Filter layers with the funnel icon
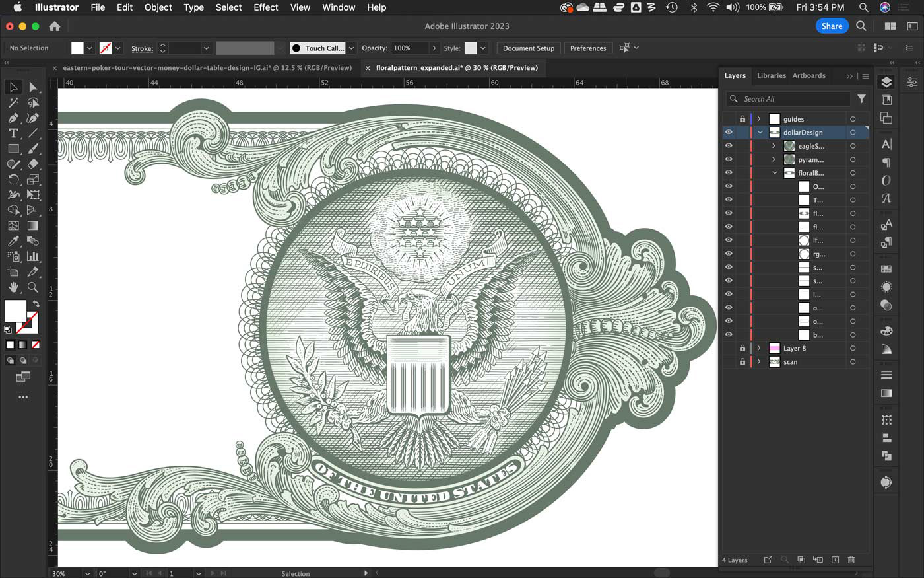The image size is (924, 578). tap(861, 99)
